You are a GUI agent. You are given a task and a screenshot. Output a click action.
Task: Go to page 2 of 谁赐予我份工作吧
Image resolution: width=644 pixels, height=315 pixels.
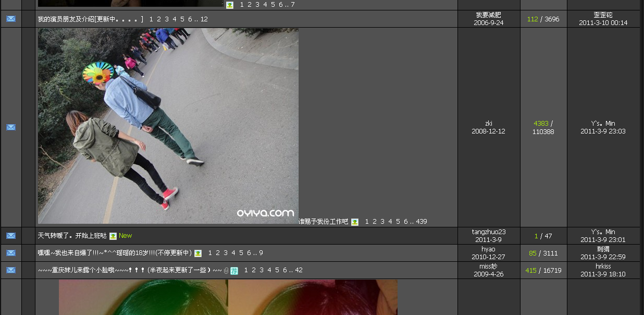[x=375, y=222]
